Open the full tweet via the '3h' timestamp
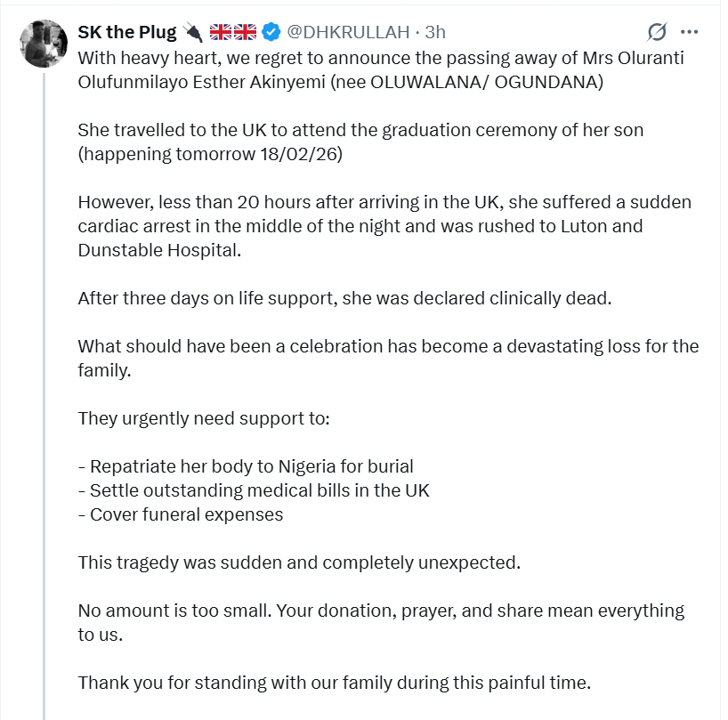 [433, 32]
